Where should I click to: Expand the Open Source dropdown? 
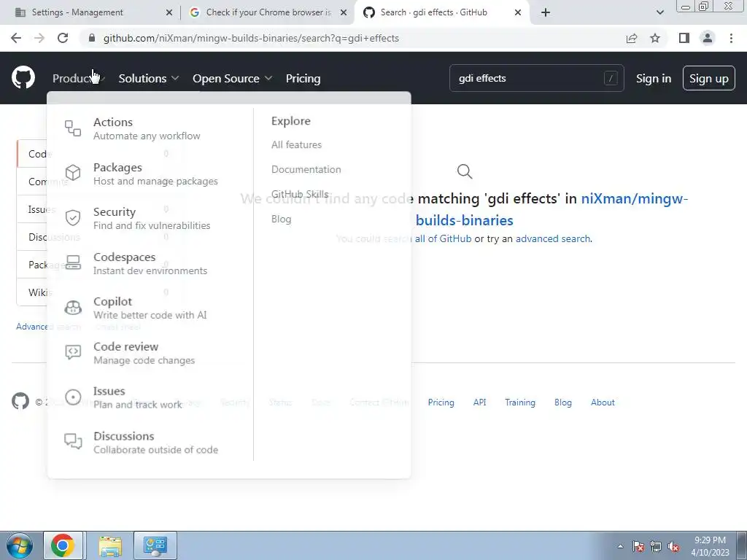click(x=232, y=78)
